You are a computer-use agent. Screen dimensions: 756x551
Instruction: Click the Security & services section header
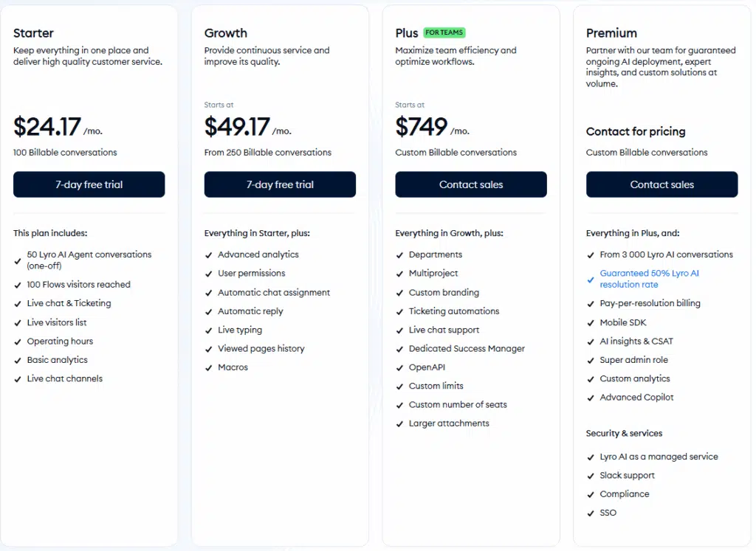tap(624, 433)
